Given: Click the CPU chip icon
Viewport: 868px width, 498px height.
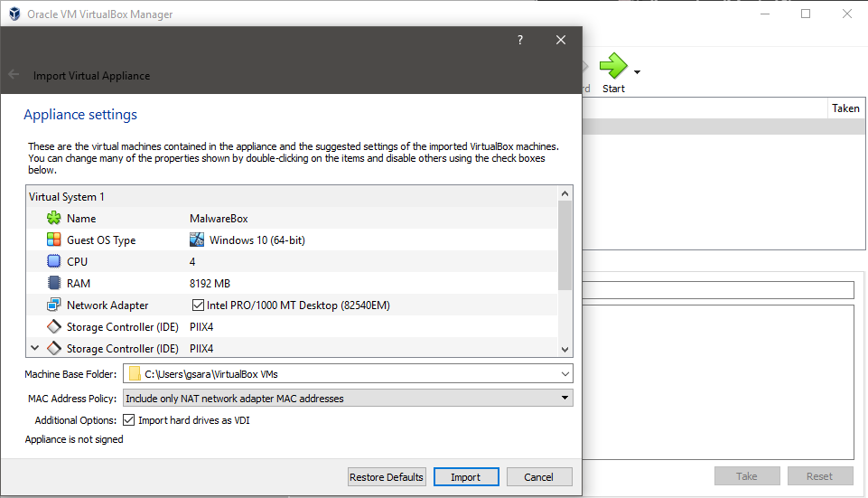Looking at the screenshot, I should 53,261.
